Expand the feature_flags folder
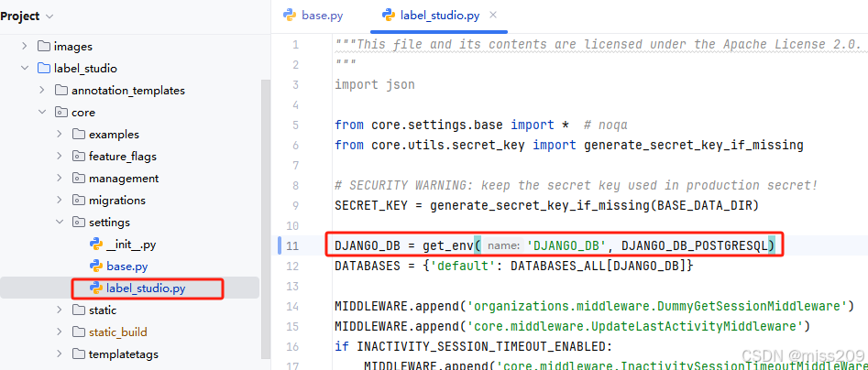Viewport: 868px width, 370px height. coord(60,157)
